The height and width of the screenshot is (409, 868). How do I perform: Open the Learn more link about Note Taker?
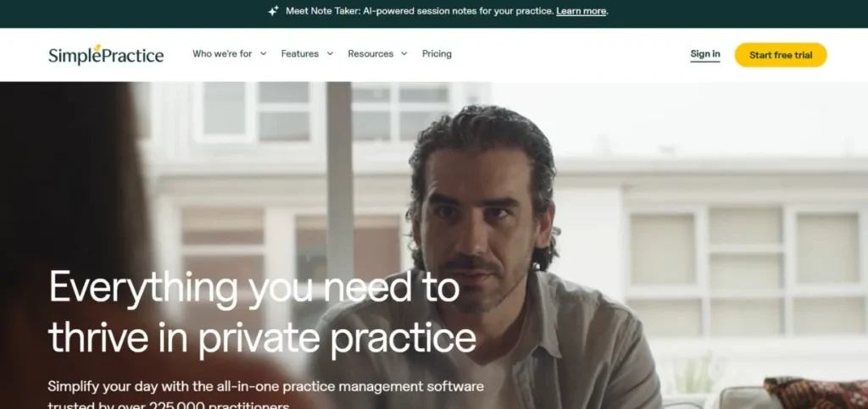(x=581, y=11)
